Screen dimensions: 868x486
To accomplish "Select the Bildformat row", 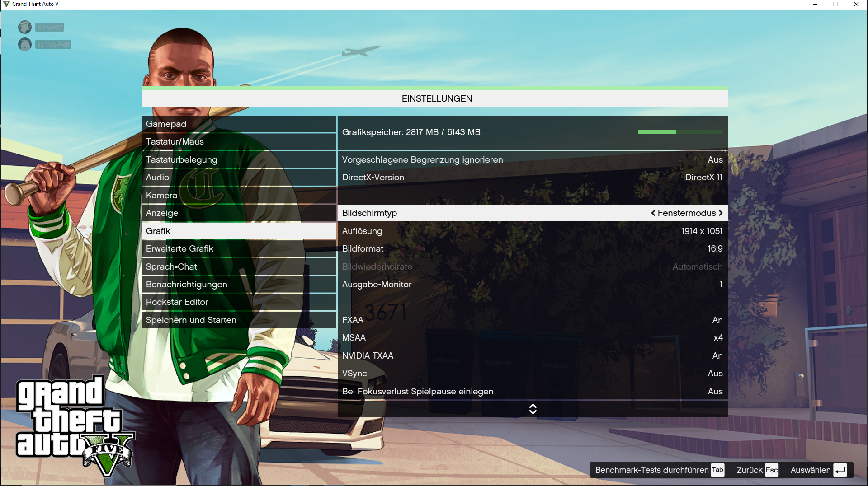I will tap(533, 249).
